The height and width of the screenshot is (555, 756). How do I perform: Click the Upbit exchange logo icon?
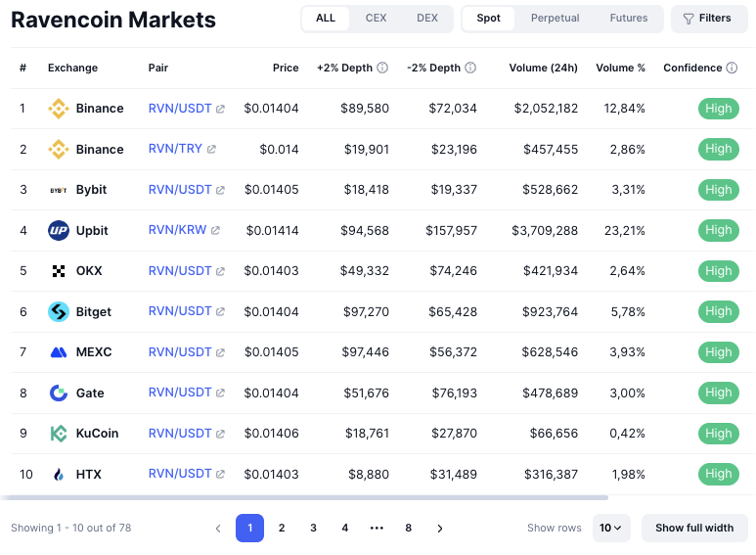click(59, 231)
